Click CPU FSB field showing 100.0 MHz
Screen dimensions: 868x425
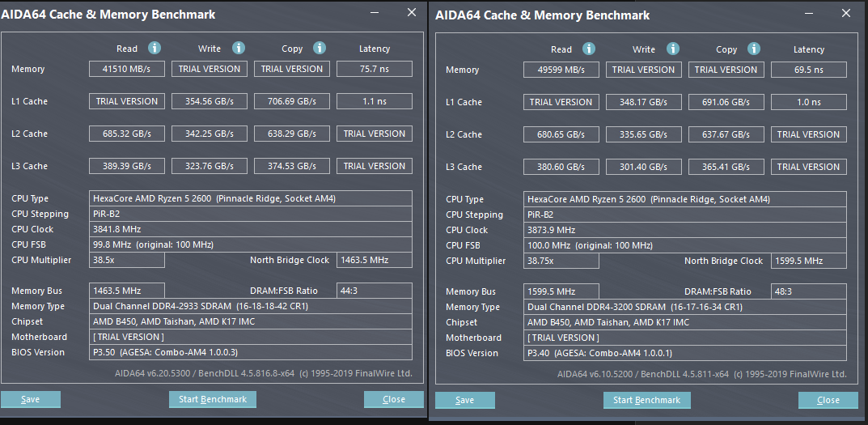[684, 245]
